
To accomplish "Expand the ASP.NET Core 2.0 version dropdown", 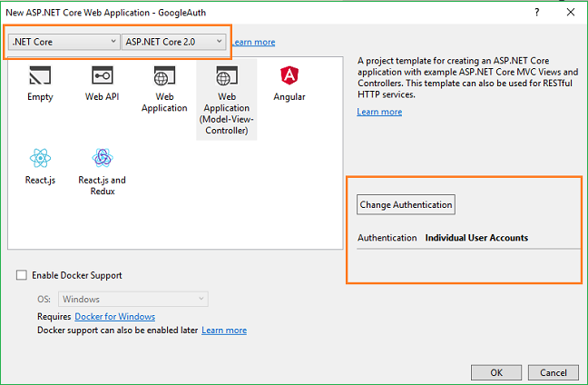I will pyautogui.click(x=173, y=42).
